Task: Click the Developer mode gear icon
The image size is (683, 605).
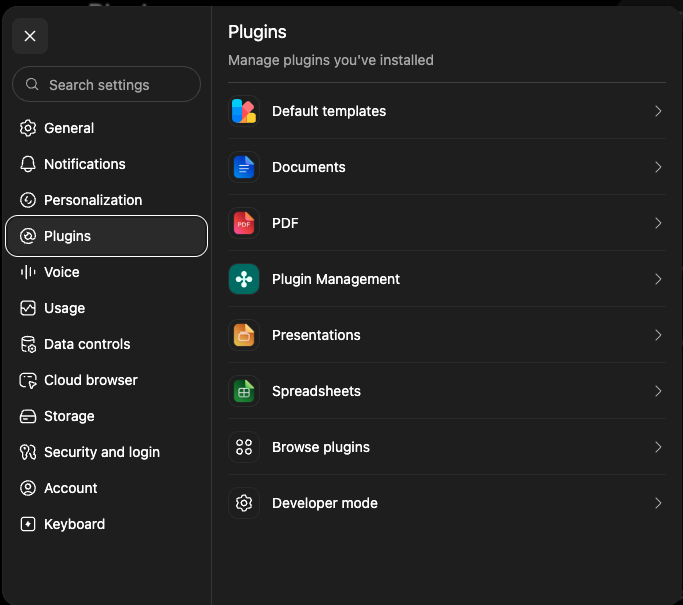Action: [x=244, y=503]
